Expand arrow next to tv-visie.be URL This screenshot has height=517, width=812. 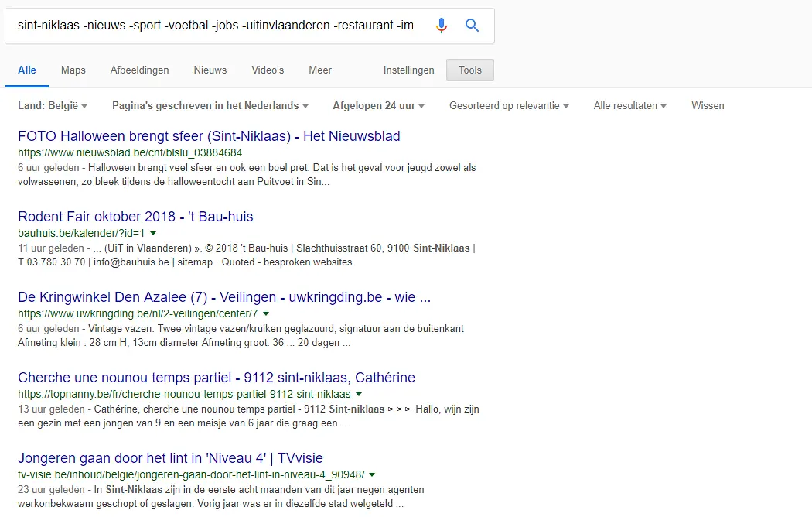(x=372, y=474)
